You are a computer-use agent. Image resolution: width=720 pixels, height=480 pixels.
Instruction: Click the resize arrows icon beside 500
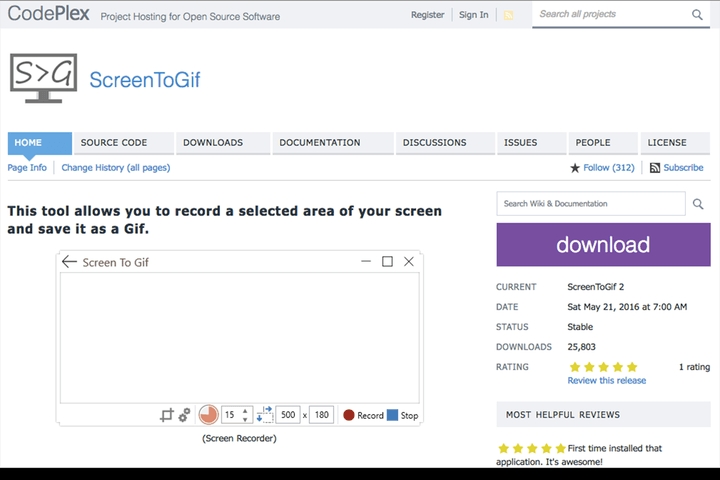[264, 414]
